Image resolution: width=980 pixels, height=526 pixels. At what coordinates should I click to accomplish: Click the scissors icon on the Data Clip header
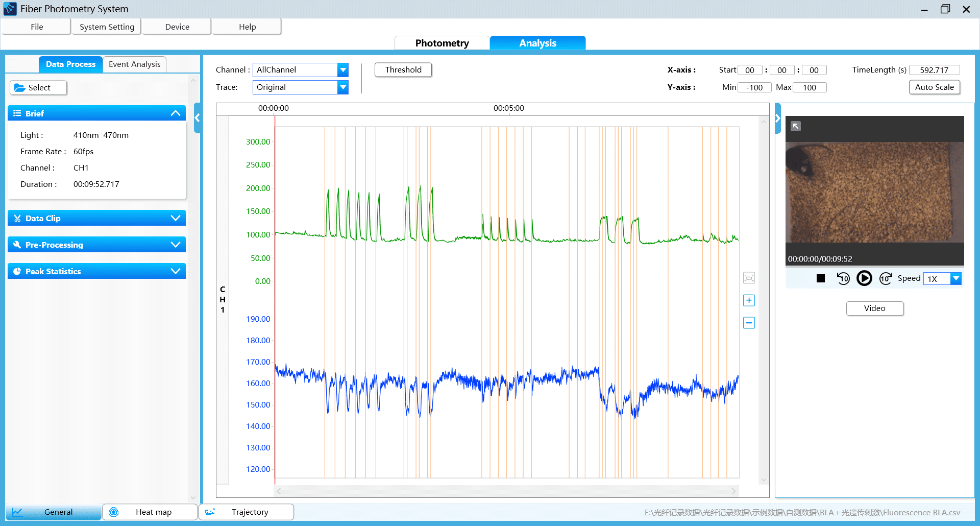click(17, 218)
